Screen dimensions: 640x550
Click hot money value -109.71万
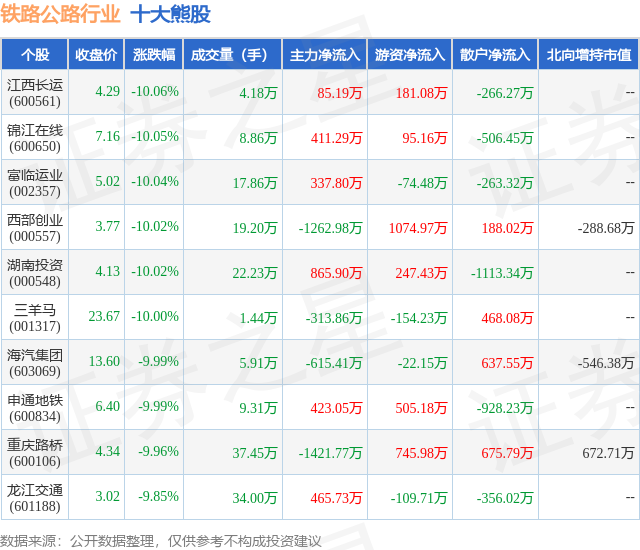(x=419, y=498)
